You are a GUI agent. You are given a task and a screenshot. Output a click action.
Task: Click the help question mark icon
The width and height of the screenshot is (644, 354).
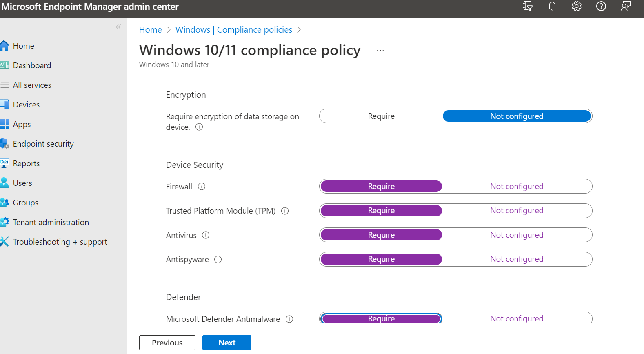tap(601, 6)
